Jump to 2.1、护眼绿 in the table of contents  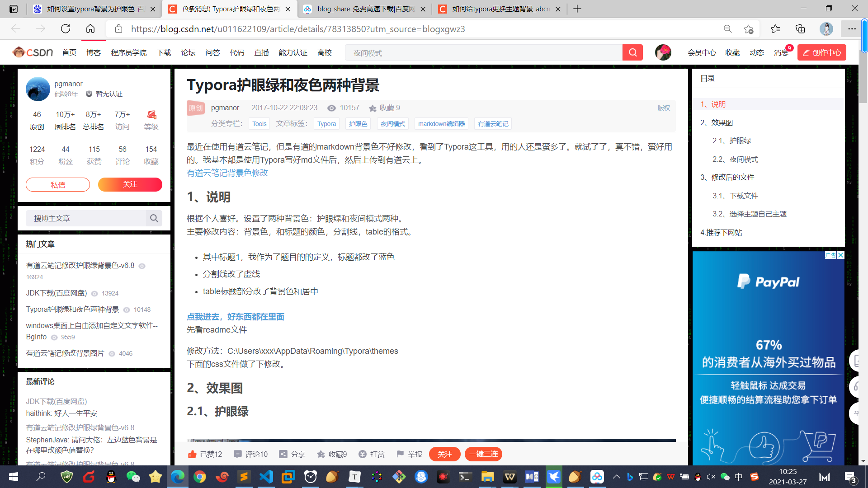pyautogui.click(x=731, y=141)
